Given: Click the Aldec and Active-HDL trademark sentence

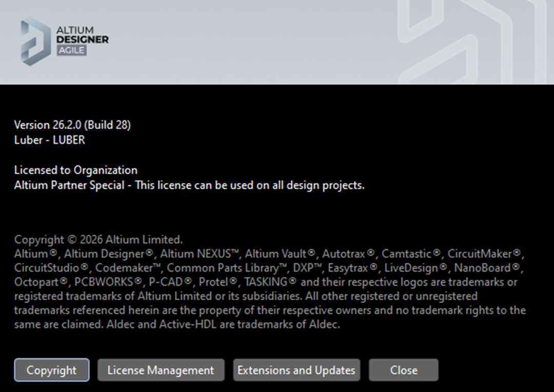Looking at the screenshot, I should pos(221,325).
